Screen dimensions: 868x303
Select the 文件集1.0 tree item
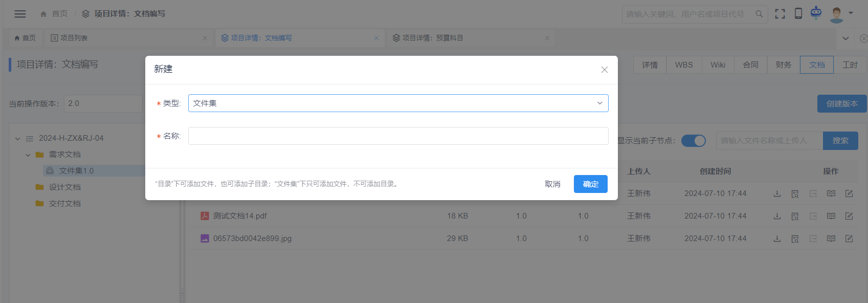click(x=76, y=171)
